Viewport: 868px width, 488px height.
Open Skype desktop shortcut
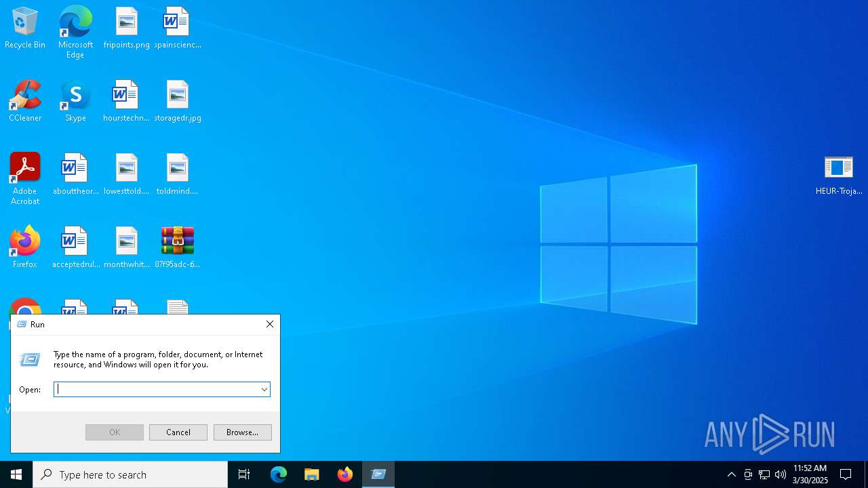pos(75,102)
